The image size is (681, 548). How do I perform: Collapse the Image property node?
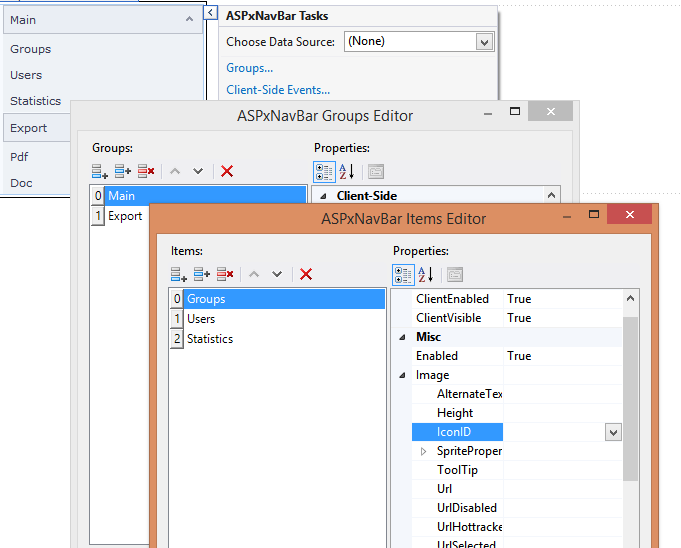[x=402, y=375]
